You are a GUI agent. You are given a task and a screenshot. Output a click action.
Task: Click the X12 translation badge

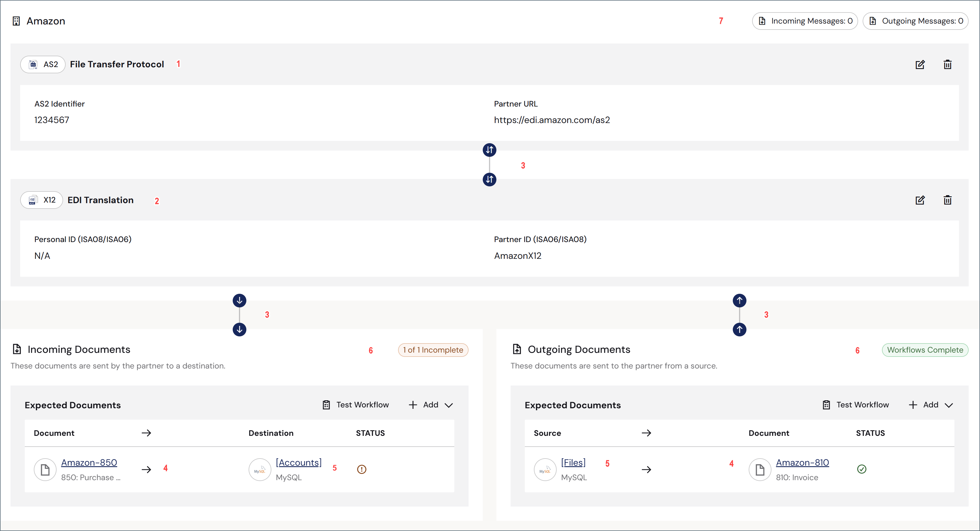(x=41, y=200)
